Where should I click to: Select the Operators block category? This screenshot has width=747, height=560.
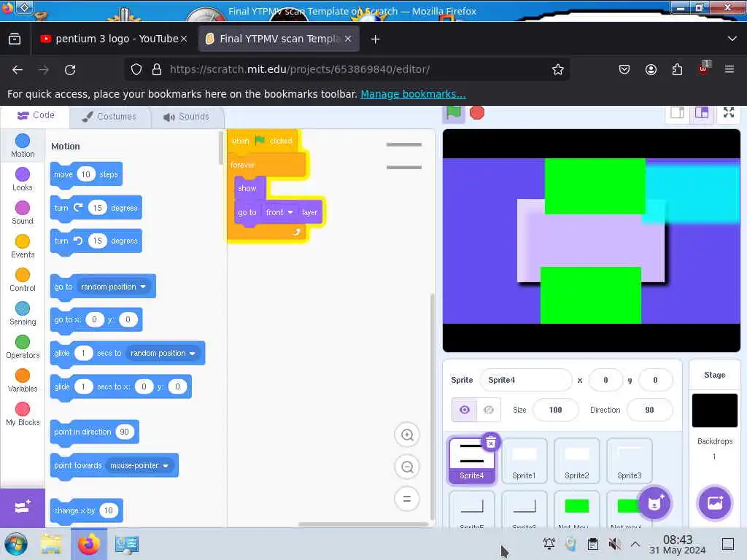(23, 347)
